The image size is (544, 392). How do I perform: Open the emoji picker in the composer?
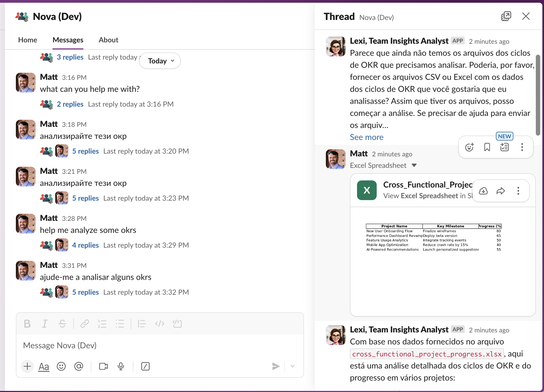(61, 366)
